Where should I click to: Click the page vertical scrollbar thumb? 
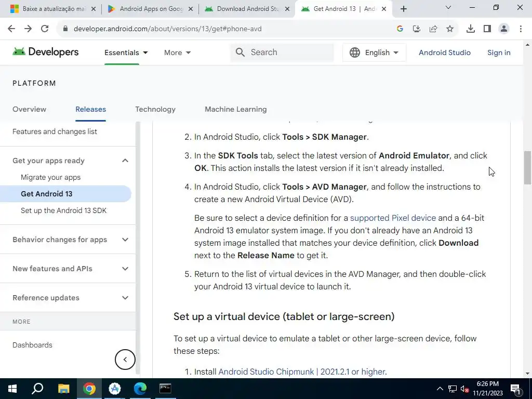(x=527, y=167)
